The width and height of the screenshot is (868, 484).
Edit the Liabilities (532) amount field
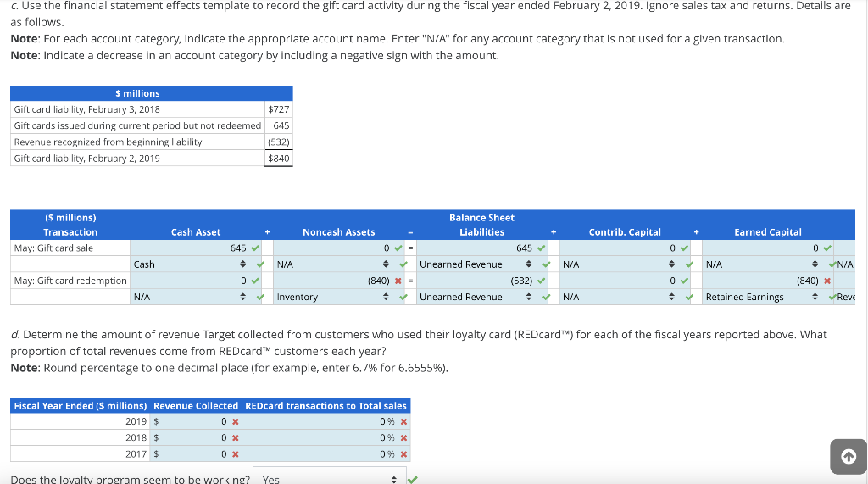click(x=476, y=281)
